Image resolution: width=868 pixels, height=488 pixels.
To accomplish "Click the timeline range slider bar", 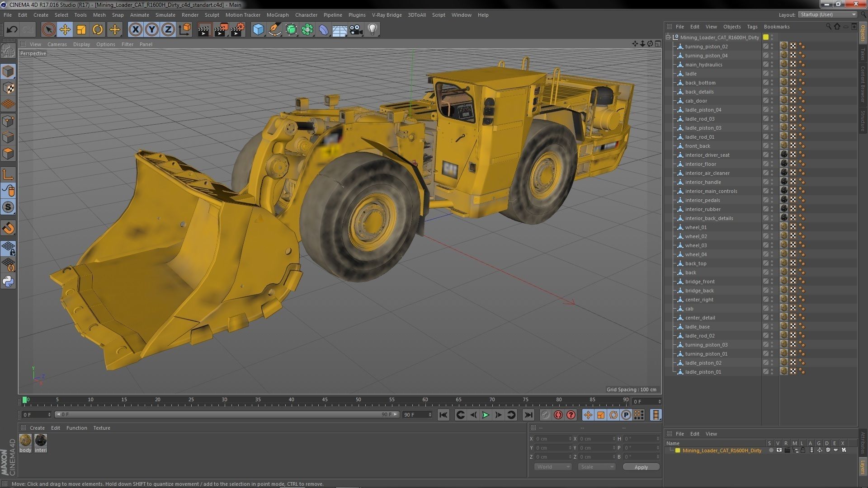I will (227, 414).
